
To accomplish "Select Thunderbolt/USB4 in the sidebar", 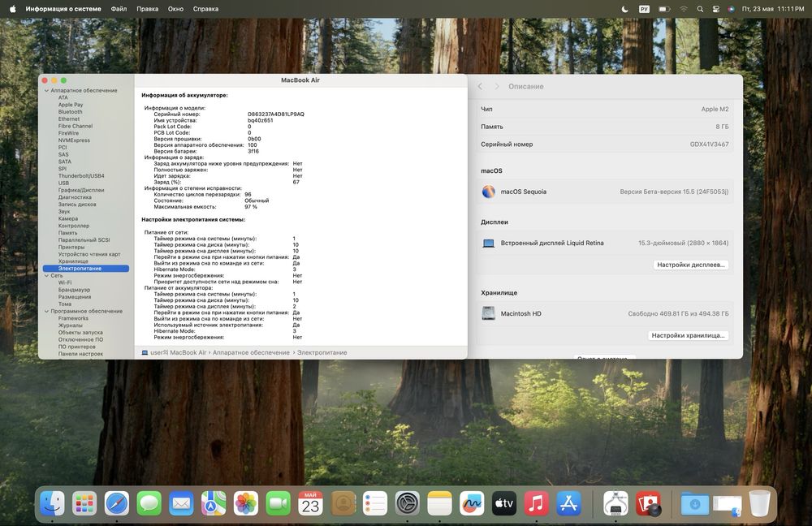I will [x=81, y=176].
